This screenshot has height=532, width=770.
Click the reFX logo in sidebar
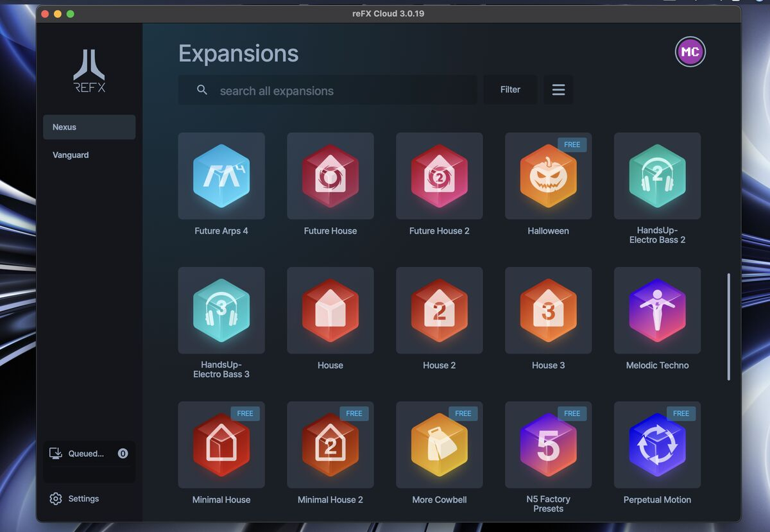89,71
